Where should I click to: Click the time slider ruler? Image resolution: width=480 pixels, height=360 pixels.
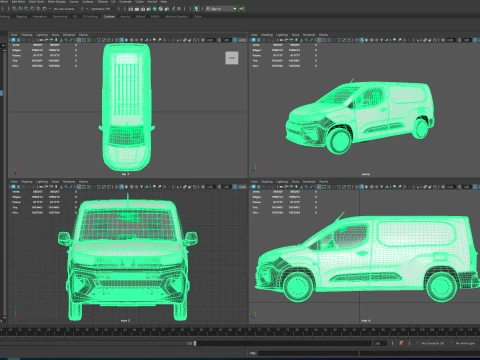click(240, 331)
